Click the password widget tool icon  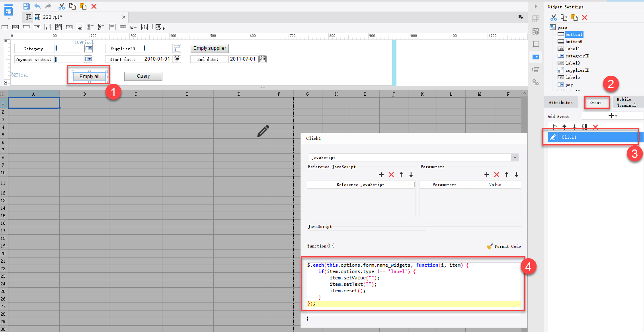(x=123, y=27)
